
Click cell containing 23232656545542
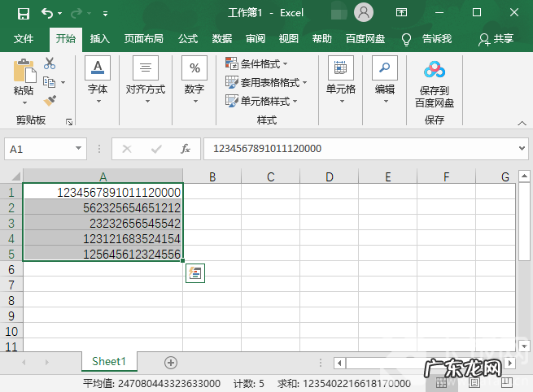(103, 223)
